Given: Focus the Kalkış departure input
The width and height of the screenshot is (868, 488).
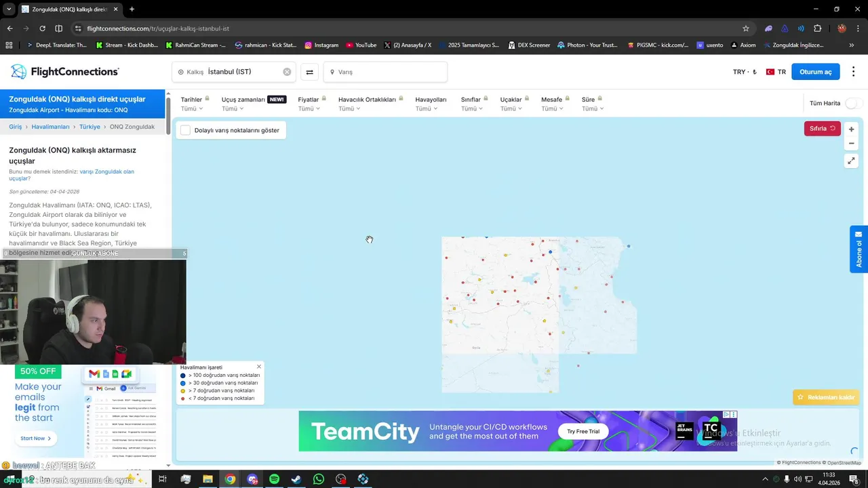Looking at the screenshot, I should pyautogui.click(x=234, y=72).
